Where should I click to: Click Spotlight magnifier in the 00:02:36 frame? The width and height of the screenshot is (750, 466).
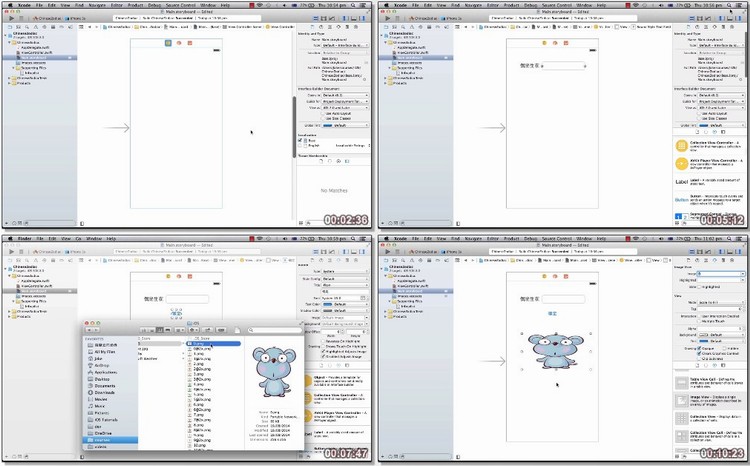(353, 5)
